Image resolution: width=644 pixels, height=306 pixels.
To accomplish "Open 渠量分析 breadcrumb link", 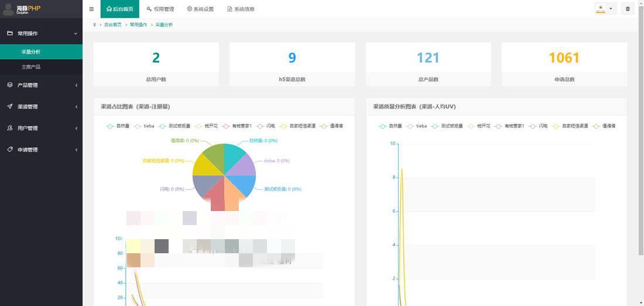I will (x=165, y=25).
